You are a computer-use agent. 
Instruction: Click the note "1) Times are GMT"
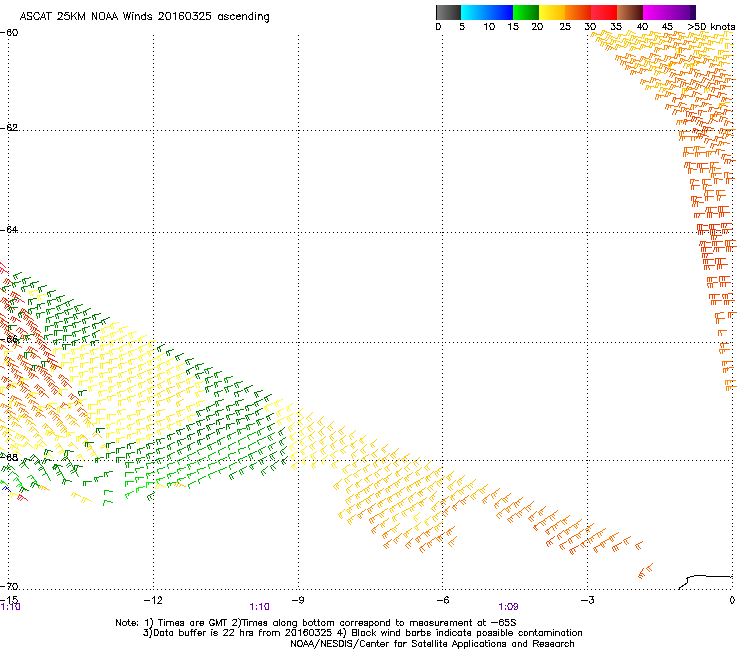pyautogui.click(x=186, y=623)
